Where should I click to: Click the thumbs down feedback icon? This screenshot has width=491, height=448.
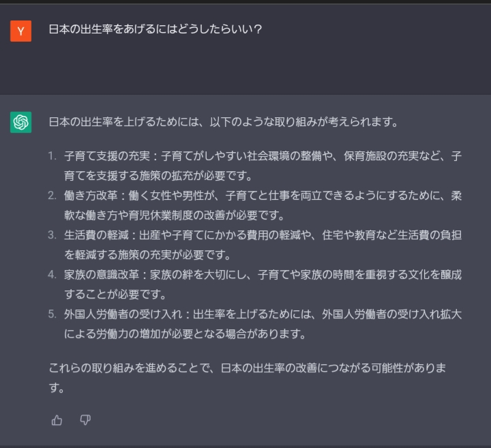[85, 420]
